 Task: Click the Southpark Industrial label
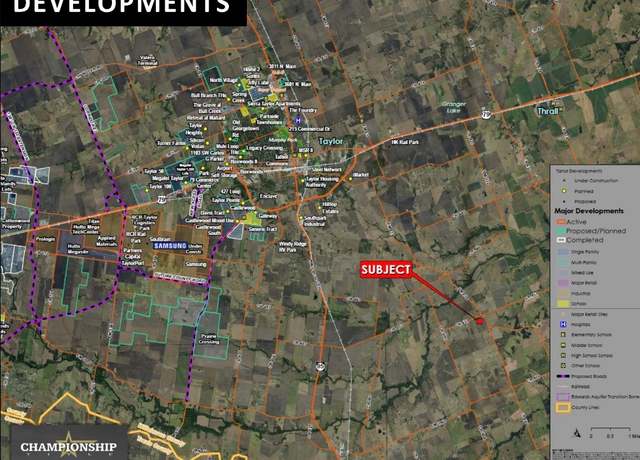pyautogui.click(x=315, y=221)
